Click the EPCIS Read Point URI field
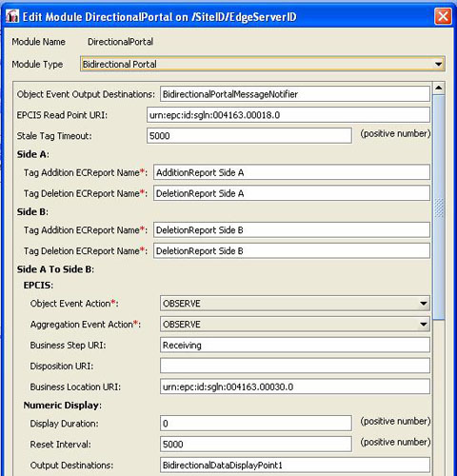The height and width of the screenshot is (476, 457). (288, 115)
